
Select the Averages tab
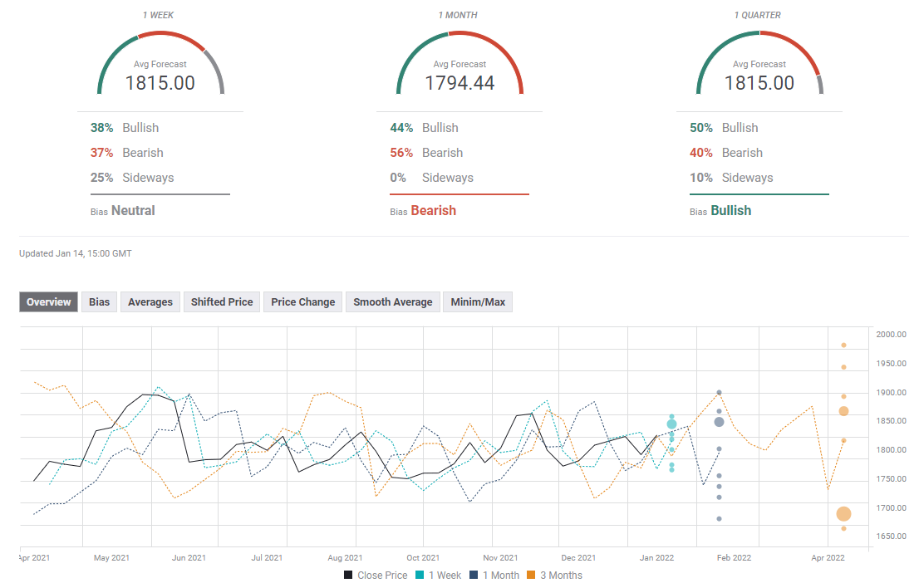click(x=150, y=302)
